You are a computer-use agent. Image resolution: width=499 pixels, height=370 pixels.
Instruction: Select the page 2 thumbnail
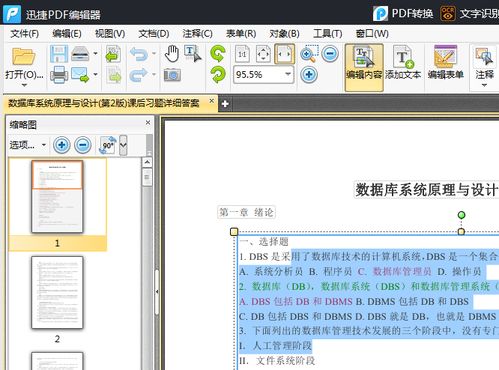coord(57,292)
